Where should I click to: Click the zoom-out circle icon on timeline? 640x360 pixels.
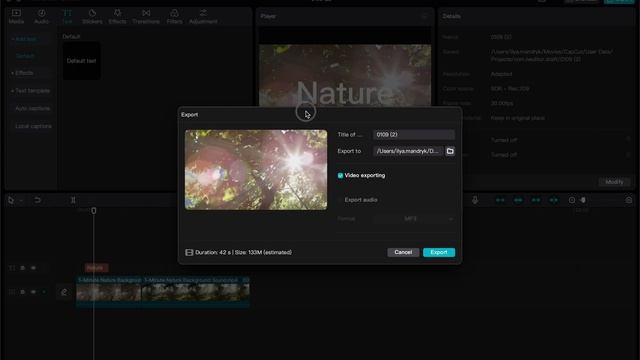click(572, 200)
